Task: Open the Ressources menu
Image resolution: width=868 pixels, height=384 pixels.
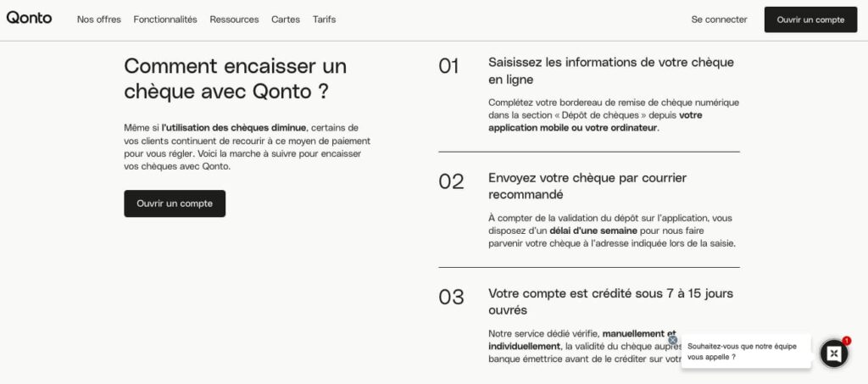Action: (234, 19)
